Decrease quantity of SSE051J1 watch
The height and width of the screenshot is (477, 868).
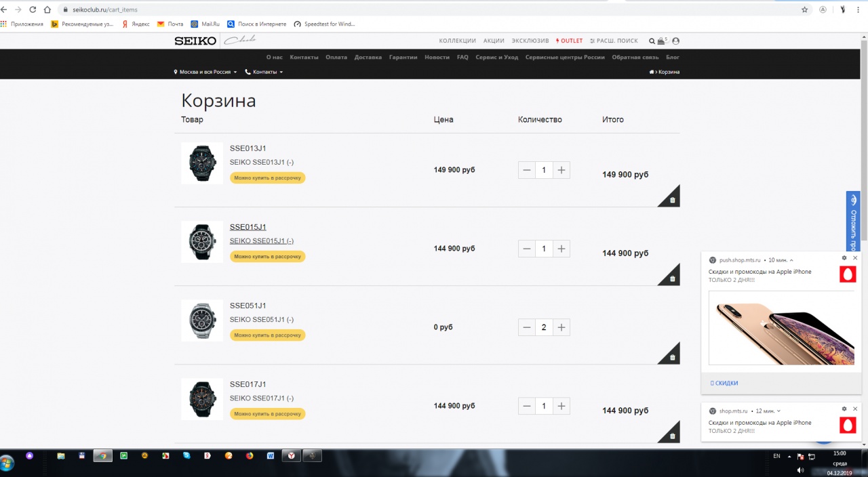point(527,328)
